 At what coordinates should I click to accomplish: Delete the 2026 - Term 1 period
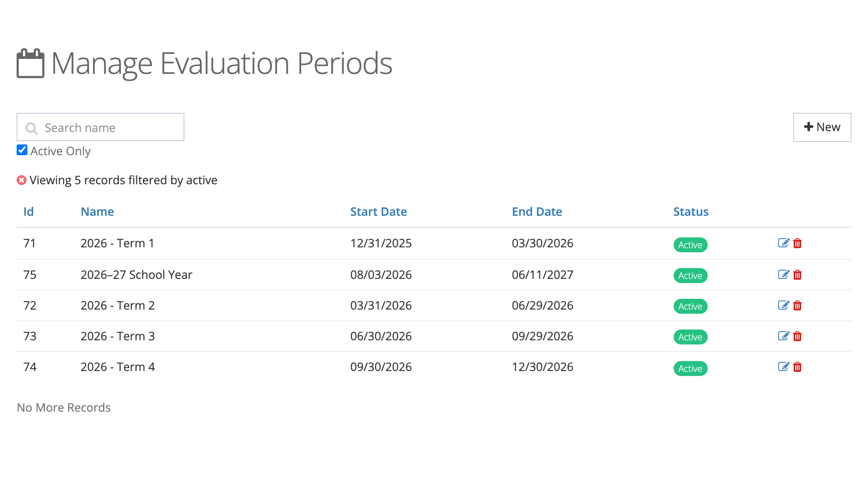point(797,243)
